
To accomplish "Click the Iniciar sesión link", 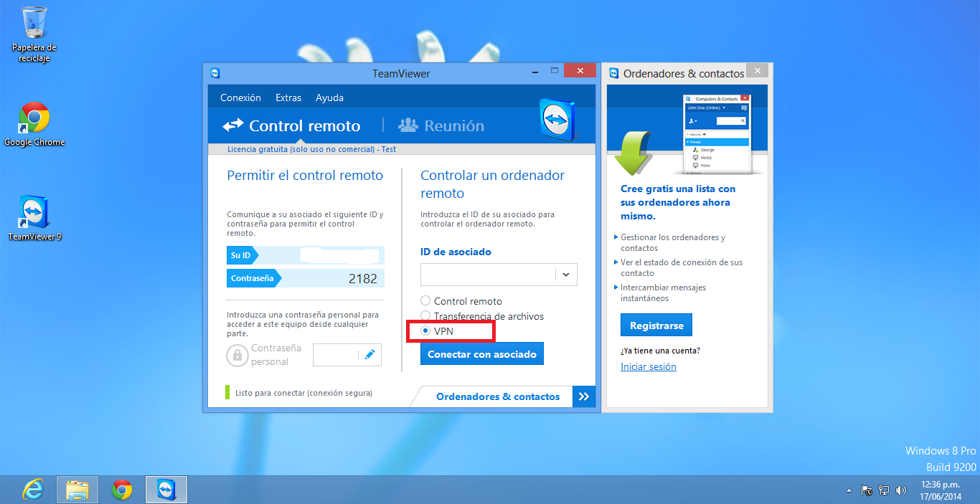I will point(649,366).
